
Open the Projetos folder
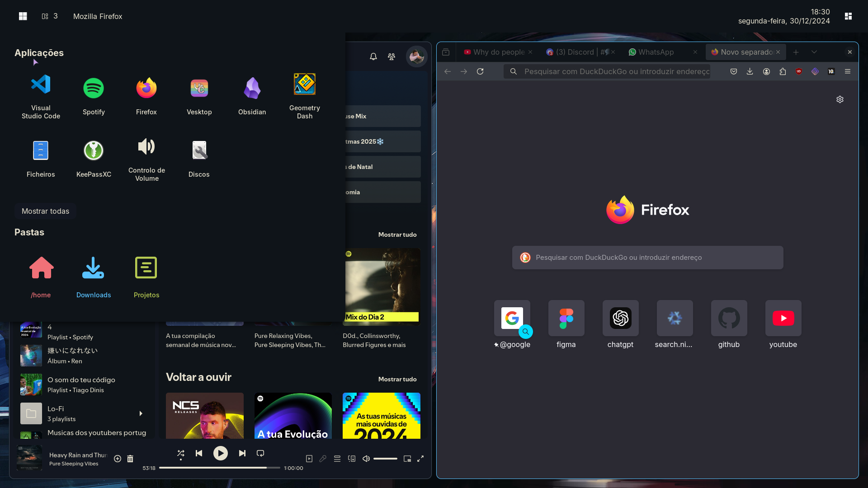[x=146, y=277]
